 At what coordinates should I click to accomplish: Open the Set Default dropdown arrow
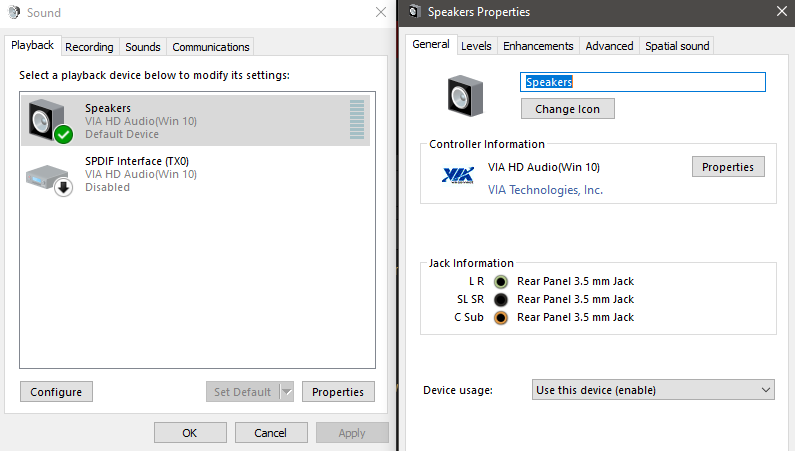click(287, 392)
